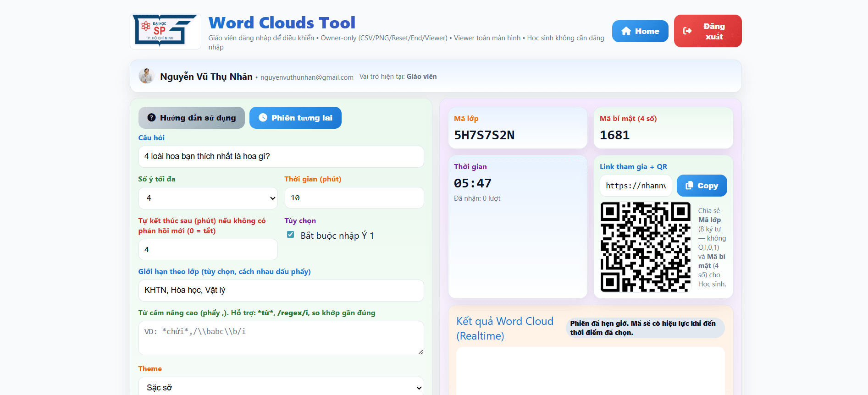Focus the Thời gian (phút) field
868x395 pixels.
pyautogui.click(x=354, y=198)
